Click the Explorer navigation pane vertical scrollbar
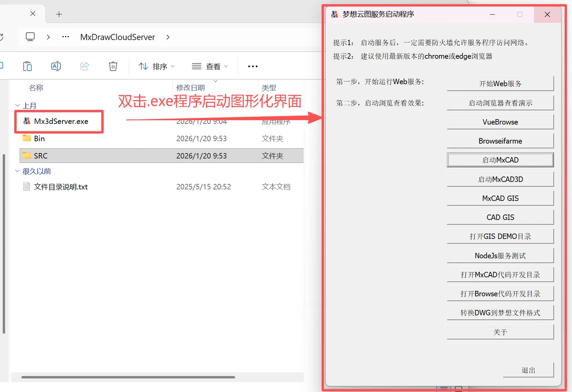Screen dimensions: 572x392 (4, 244)
